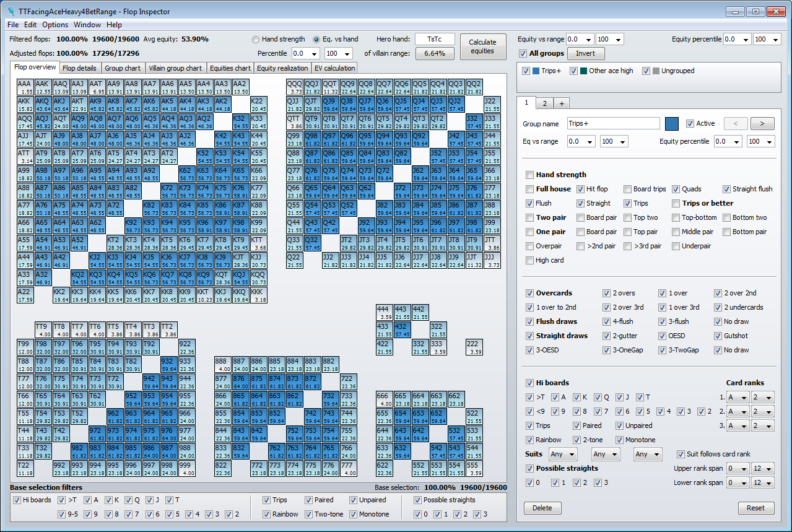Screen dimensions: 792x532
Task: Check the Full house checkbox
Action: point(529,189)
